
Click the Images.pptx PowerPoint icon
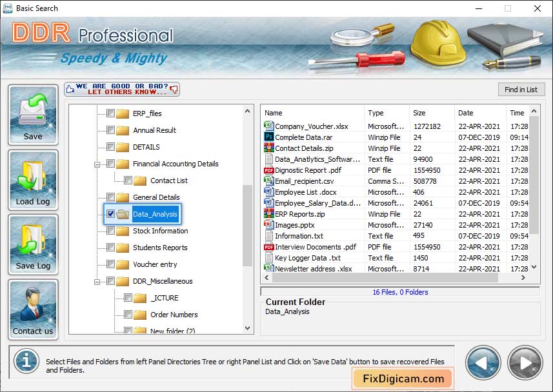tap(268, 224)
